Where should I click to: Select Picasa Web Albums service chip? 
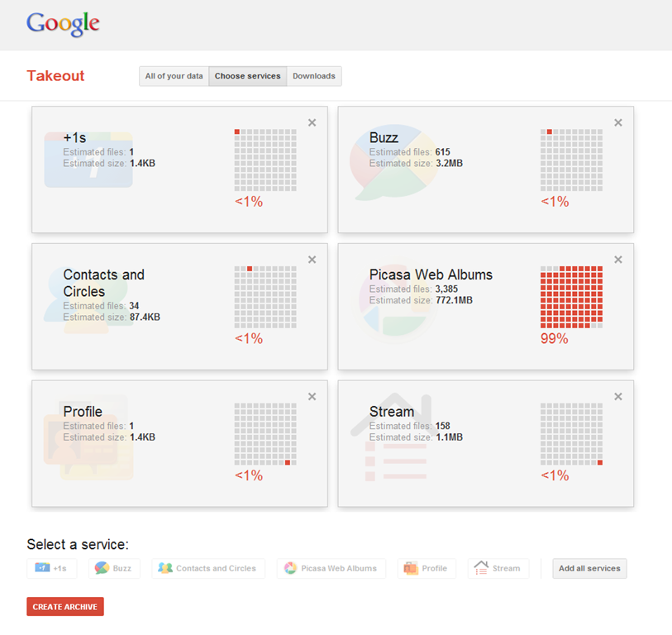click(x=331, y=569)
